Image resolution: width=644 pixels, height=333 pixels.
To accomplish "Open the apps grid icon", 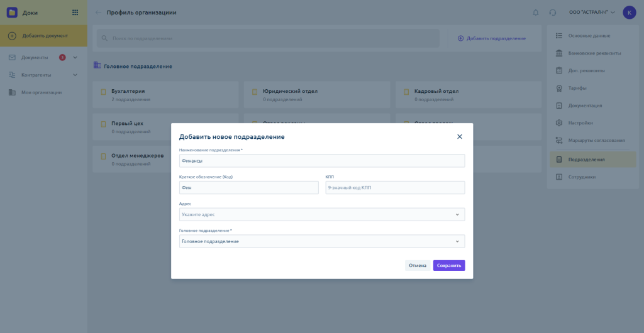I will click(x=75, y=12).
